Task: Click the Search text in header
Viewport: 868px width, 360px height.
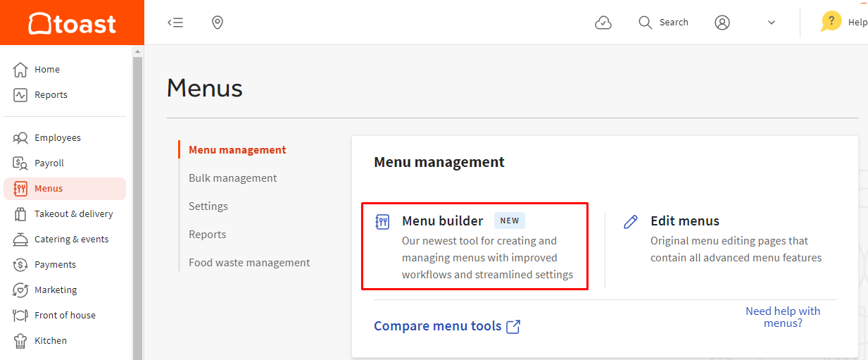Action: click(674, 23)
